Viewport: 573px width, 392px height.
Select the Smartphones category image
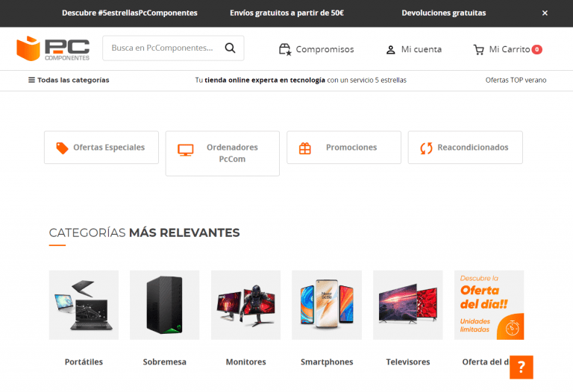327,305
